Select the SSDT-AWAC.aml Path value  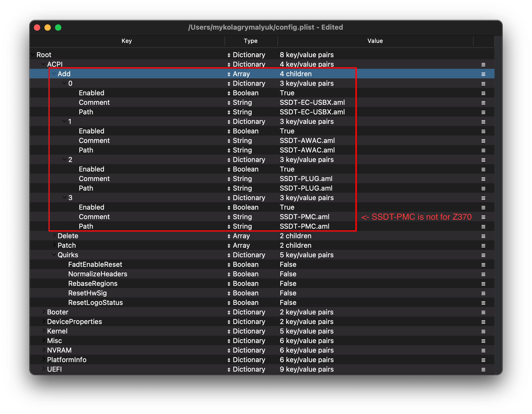pos(307,150)
